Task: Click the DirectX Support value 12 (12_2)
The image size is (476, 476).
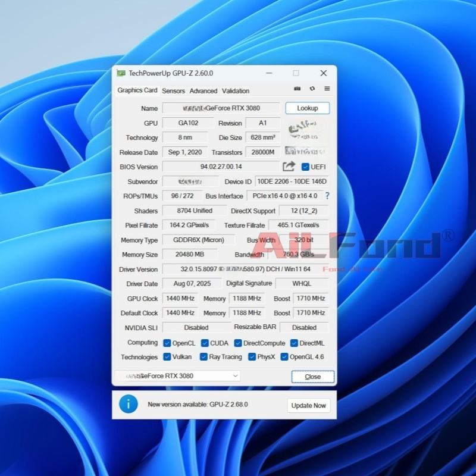Action: click(x=304, y=211)
